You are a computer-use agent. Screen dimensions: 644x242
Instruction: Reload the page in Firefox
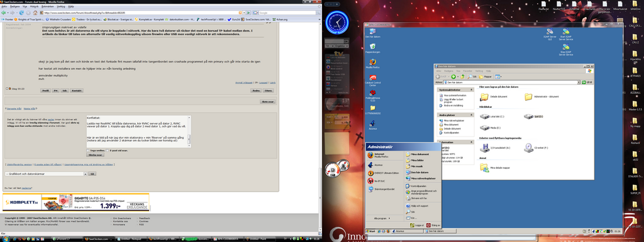[21, 13]
